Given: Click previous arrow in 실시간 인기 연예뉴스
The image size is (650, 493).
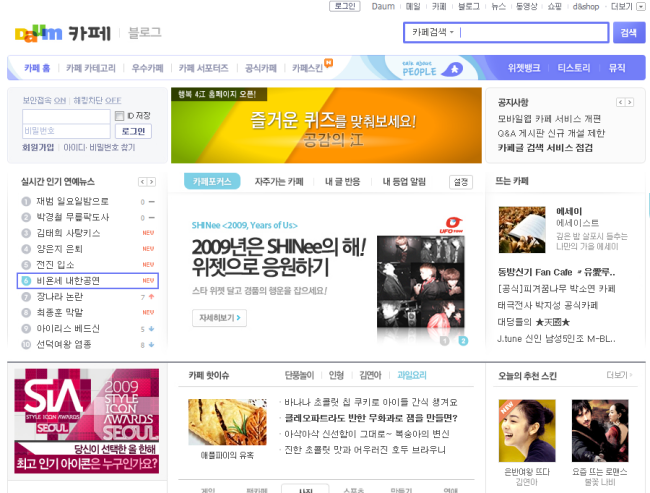Looking at the screenshot, I should pos(143,182).
